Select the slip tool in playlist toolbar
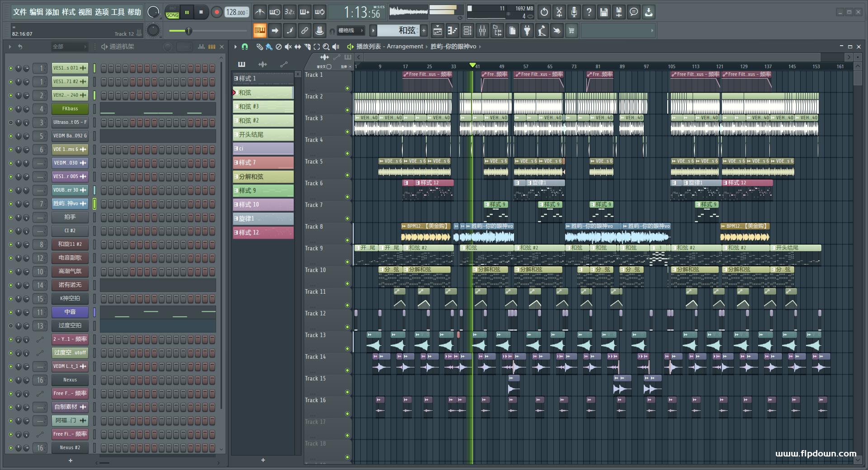Screen dimensions: 868x470 click(x=297, y=47)
